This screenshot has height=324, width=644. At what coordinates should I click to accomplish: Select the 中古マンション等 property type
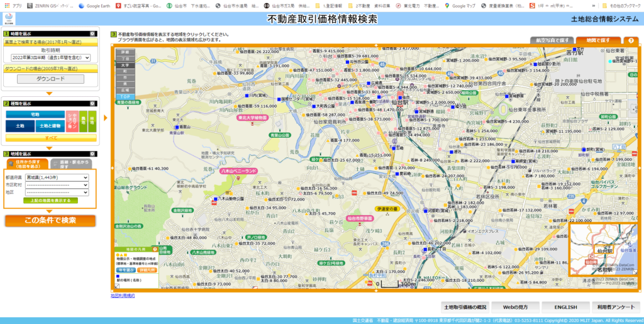tap(72, 121)
